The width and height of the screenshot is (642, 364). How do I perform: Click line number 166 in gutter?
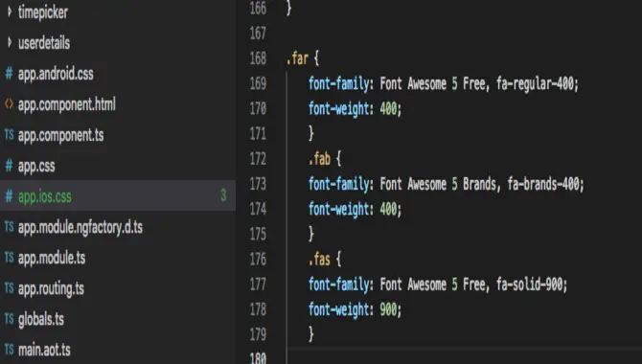click(x=258, y=9)
